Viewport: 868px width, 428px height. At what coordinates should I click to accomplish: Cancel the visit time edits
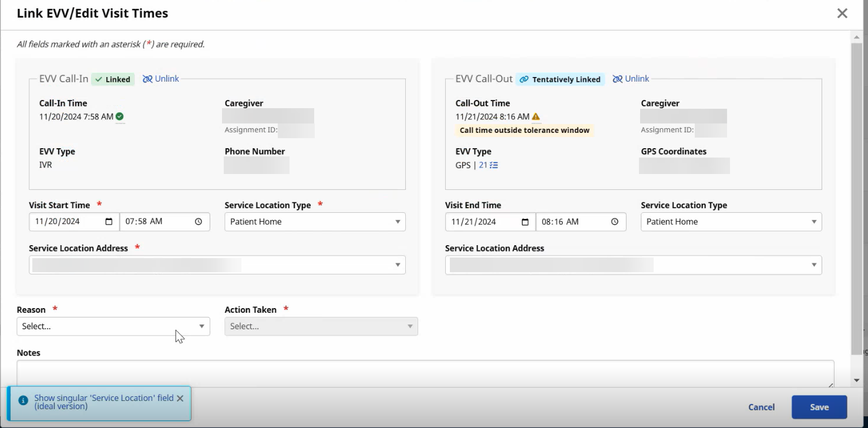point(761,407)
